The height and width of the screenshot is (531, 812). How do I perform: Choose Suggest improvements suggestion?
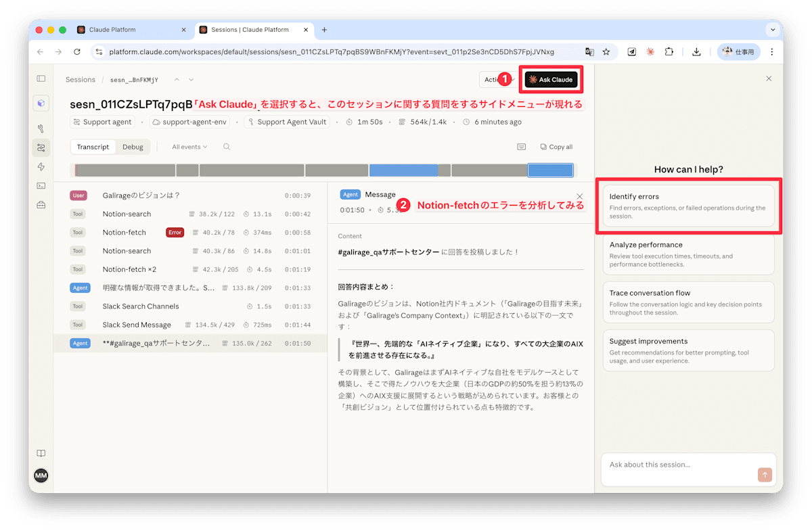[x=689, y=350]
